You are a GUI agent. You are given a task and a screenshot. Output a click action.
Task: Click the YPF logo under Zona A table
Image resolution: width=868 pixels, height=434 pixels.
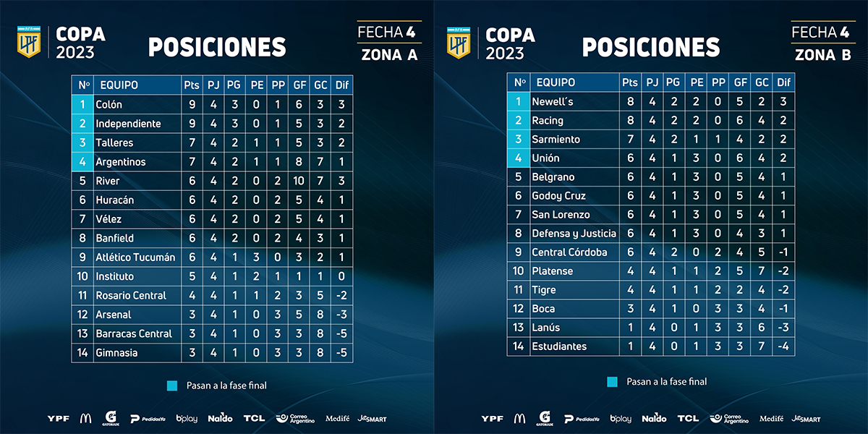pos(58,418)
